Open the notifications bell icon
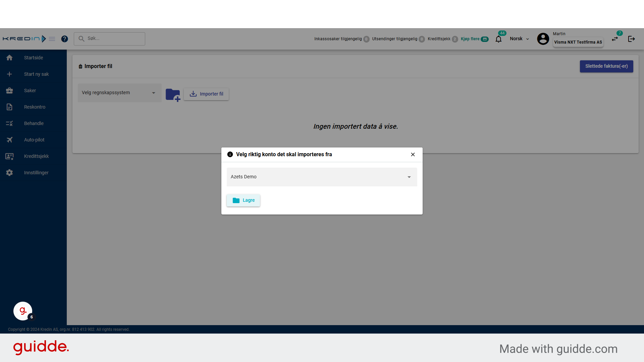The height and width of the screenshot is (362, 644). click(498, 39)
